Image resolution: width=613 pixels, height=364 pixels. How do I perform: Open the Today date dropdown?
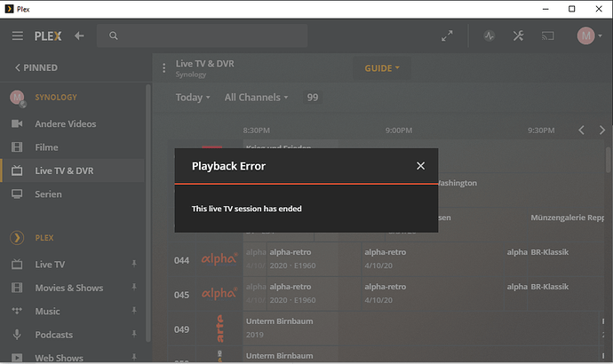pos(193,98)
